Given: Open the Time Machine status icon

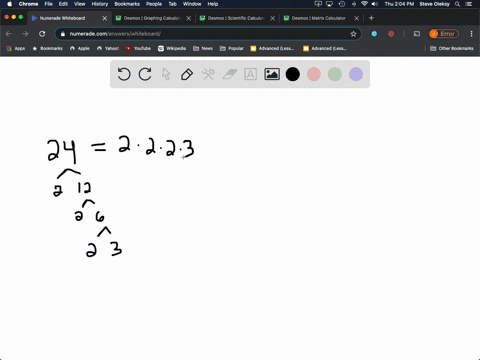Looking at the screenshot, I should 342,4.
